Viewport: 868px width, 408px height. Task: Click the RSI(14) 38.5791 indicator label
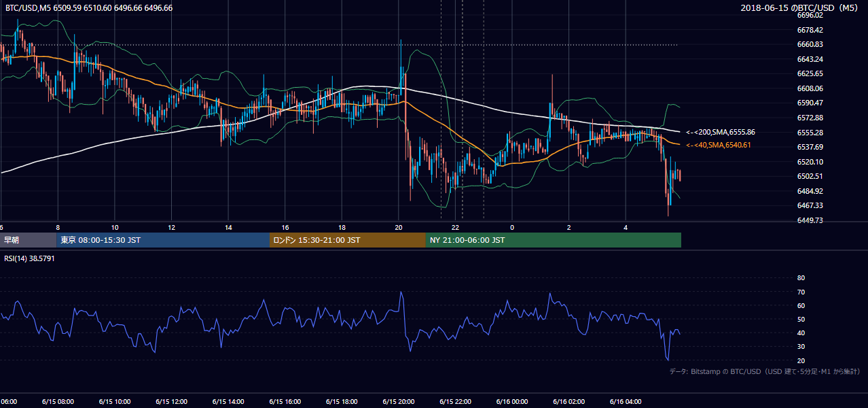(29, 258)
